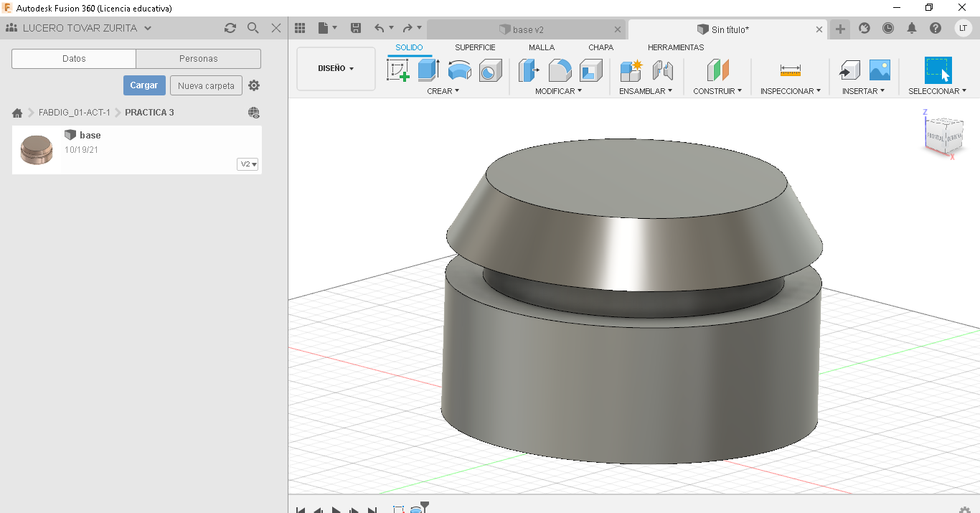Screen dimensions: 980x513
Task: Go to the home folder icon
Action: pyautogui.click(x=17, y=113)
